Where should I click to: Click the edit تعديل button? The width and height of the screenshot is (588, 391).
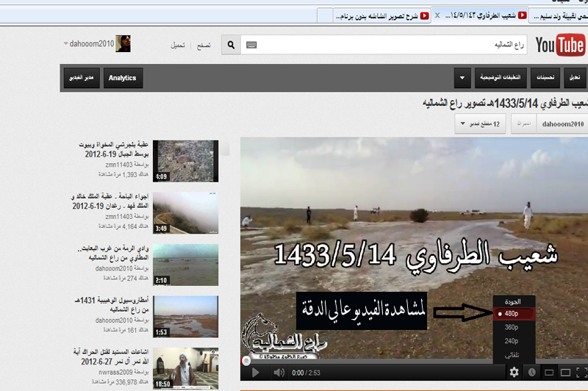coord(576,78)
